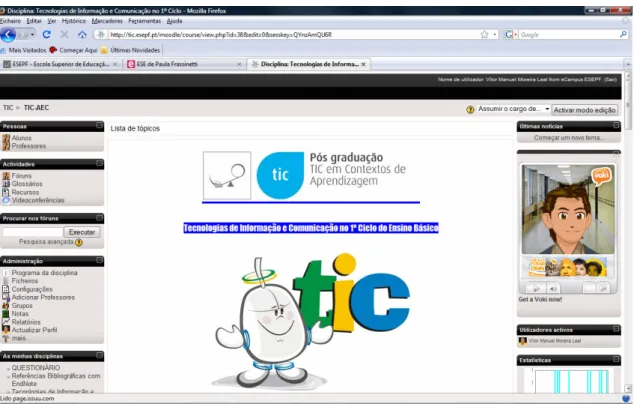Open the Alunos link
This screenshot has width=634, height=404.
[21, 138]
